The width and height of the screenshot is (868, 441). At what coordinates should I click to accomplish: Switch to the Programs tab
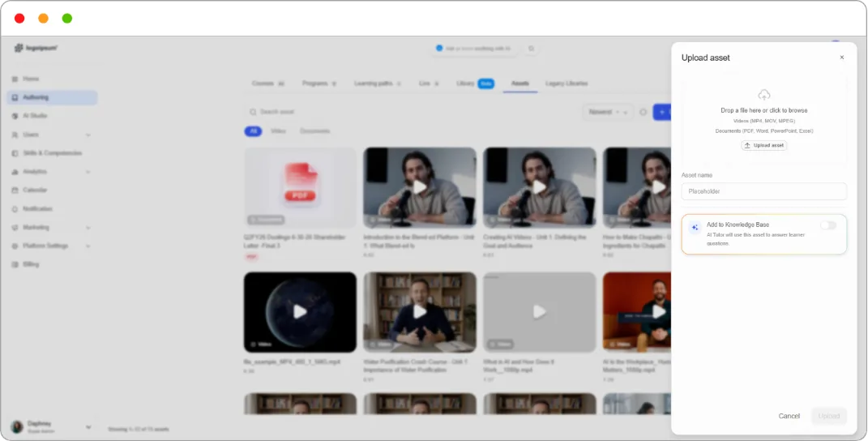pos(319,83)
